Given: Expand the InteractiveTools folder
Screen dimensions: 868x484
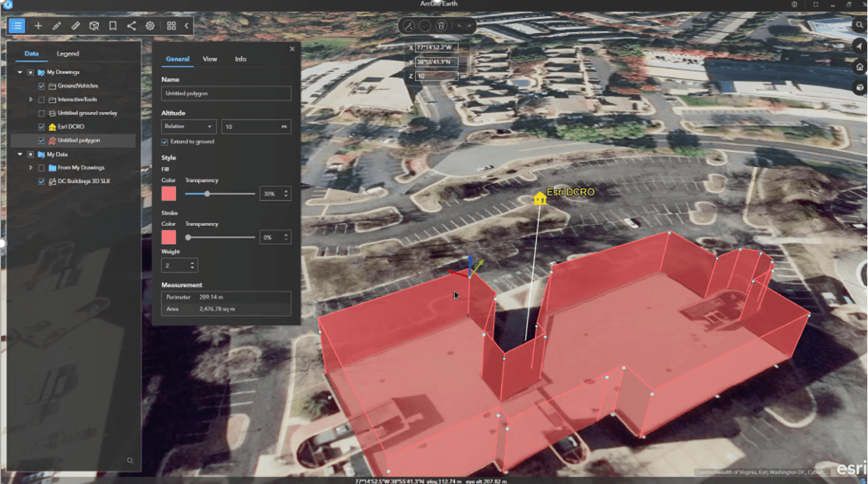Looking at the screenshot, I should (x=31, y=100).
